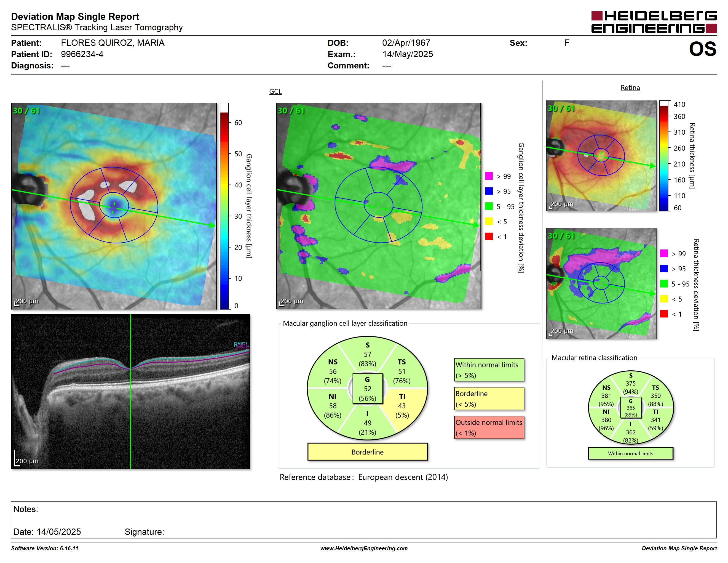Screen dimensions: 728x563
Task: Open the Retina thickness map image
Action: (601, 156)
